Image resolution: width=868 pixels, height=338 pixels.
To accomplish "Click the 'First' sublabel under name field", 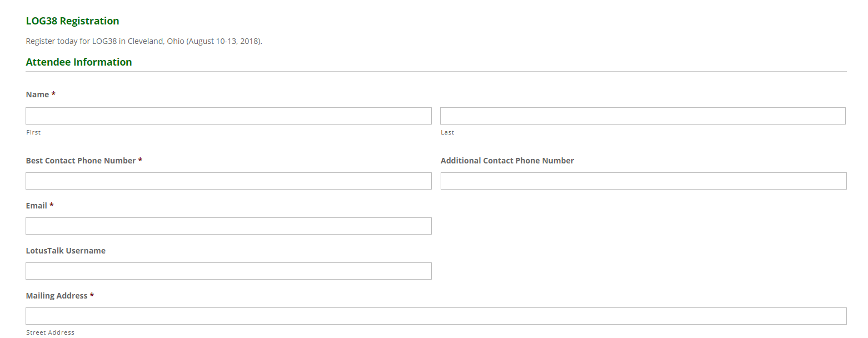I will pyautogui.click(x=33, y=132).
